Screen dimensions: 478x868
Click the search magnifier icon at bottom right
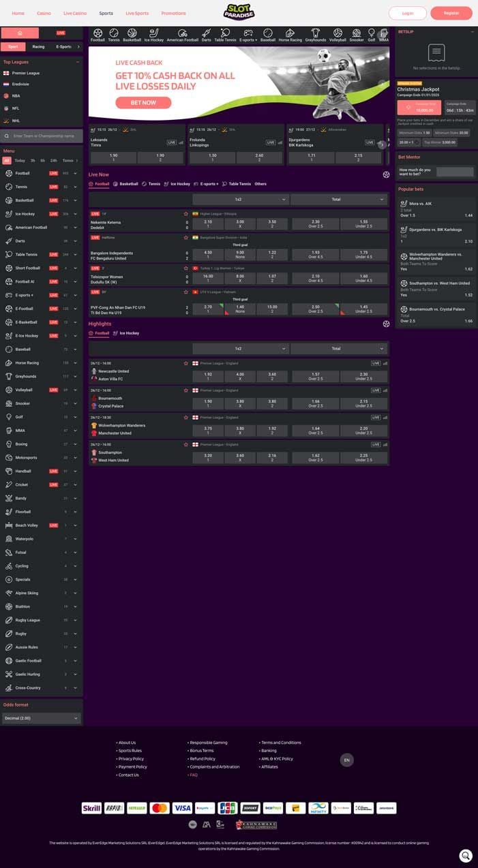click(465, 855)
